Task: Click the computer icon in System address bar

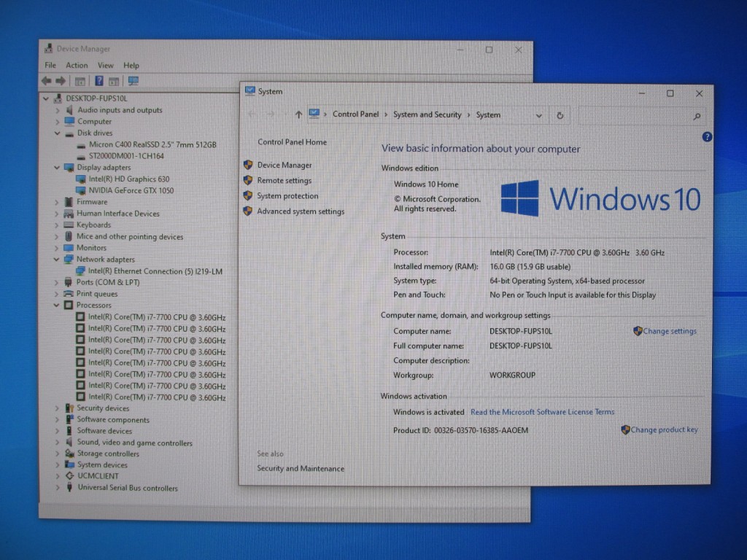Action: pyautogui.click(x=314, y=114)
